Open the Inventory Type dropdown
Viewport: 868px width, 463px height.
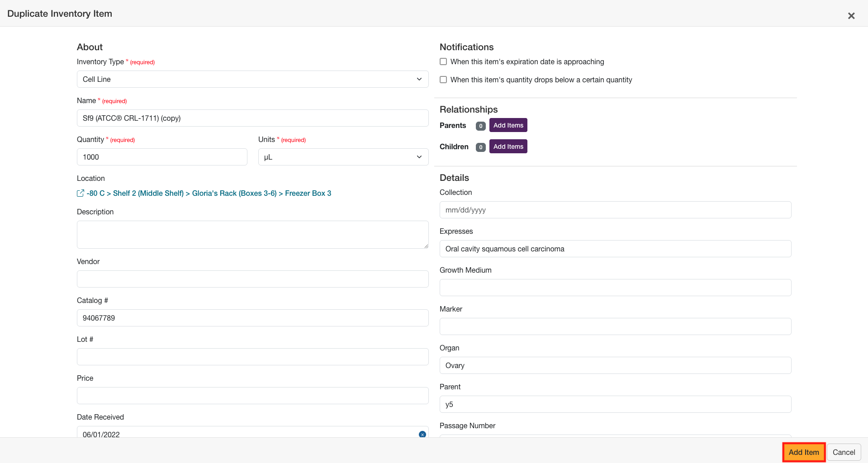(252, 79)
